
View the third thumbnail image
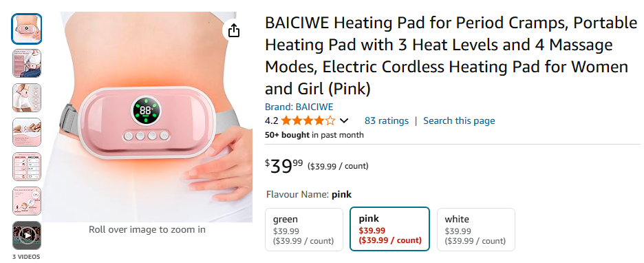(27, 98)
